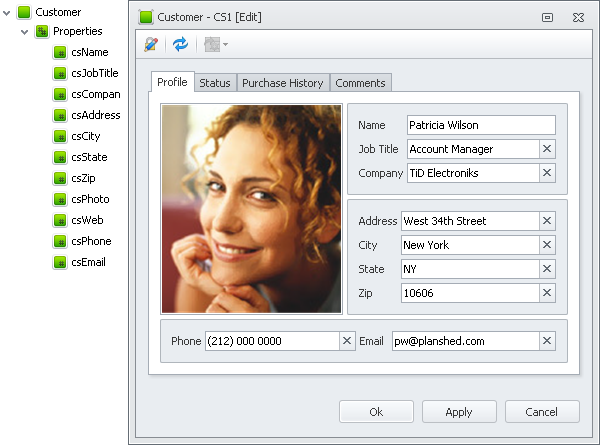The image size is (600, 445).
Task: Open the Purchase History tab
Action: (x=282, y=83)
